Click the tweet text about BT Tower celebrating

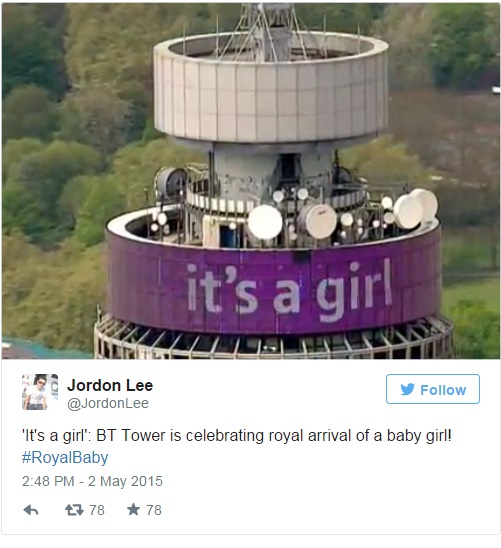[x=237, y=436]
